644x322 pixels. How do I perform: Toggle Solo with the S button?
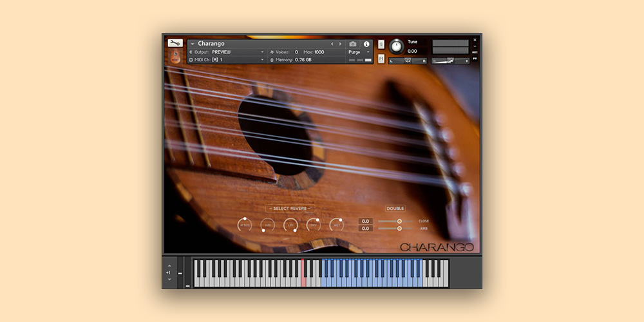(381, 44)
